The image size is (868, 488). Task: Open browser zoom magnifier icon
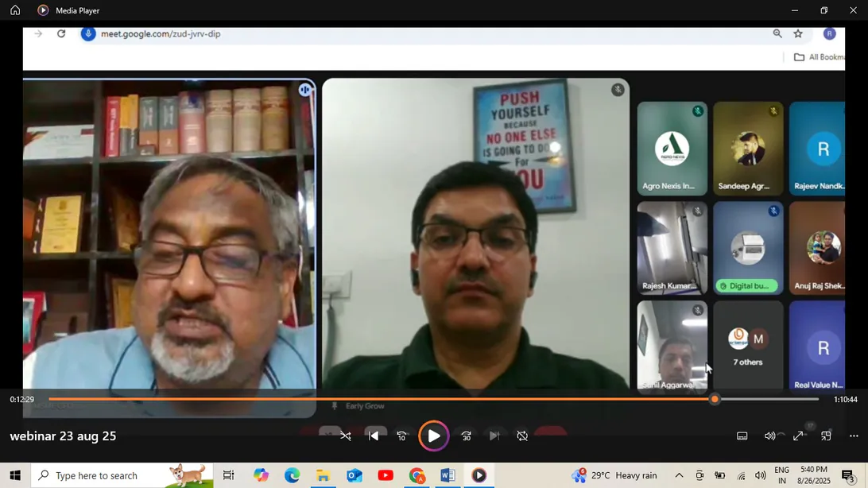[x=777, y=33]
